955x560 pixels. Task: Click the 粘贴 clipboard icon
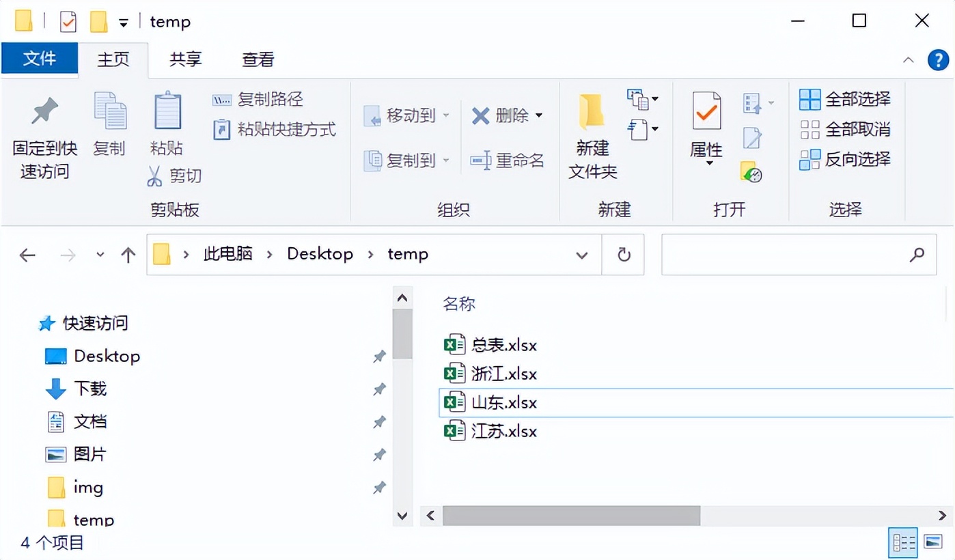166,109
